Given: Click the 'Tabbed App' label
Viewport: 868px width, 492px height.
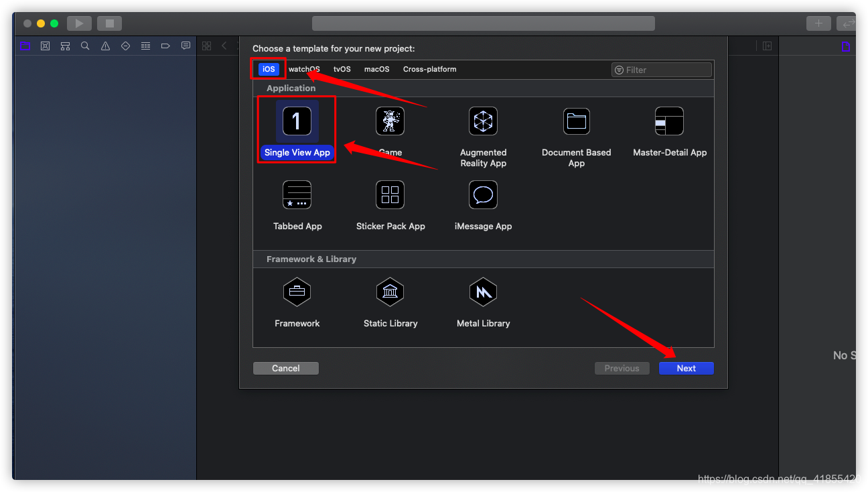Looking at the screenshot, I should pos(297,226).
